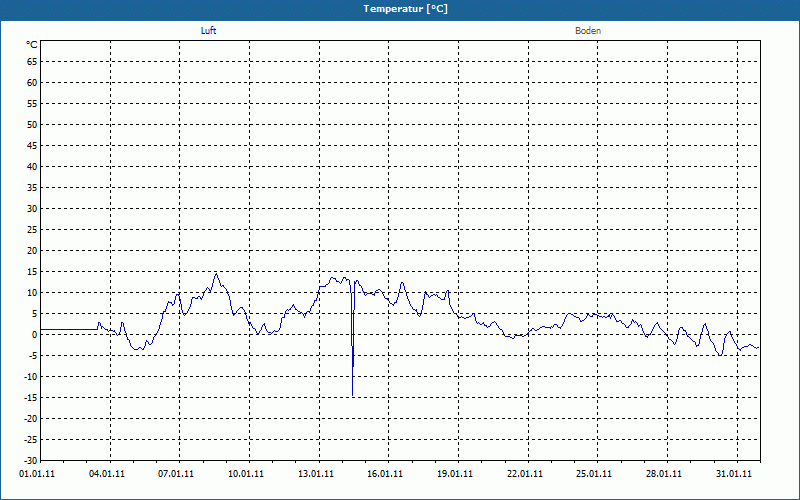This screenshot has height=500, width=800.
Task: Click the 50 value on temperature axis
Action: 32,124
